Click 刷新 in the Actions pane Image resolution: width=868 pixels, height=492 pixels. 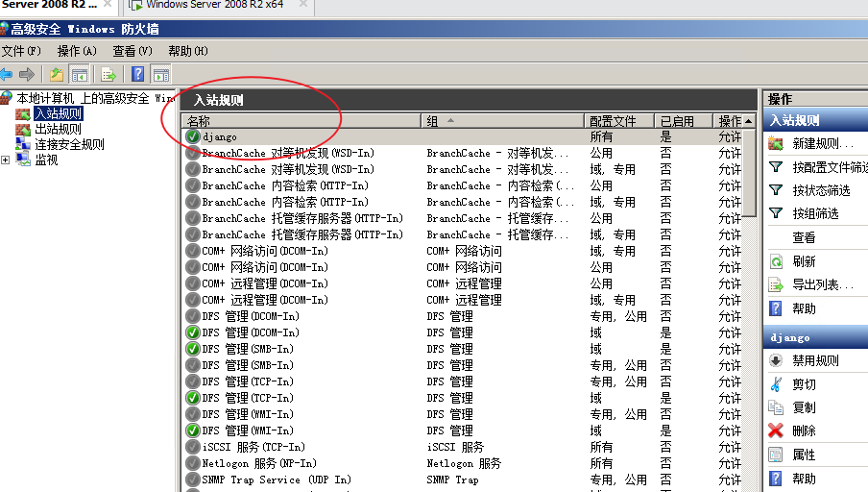coord(804,261)
